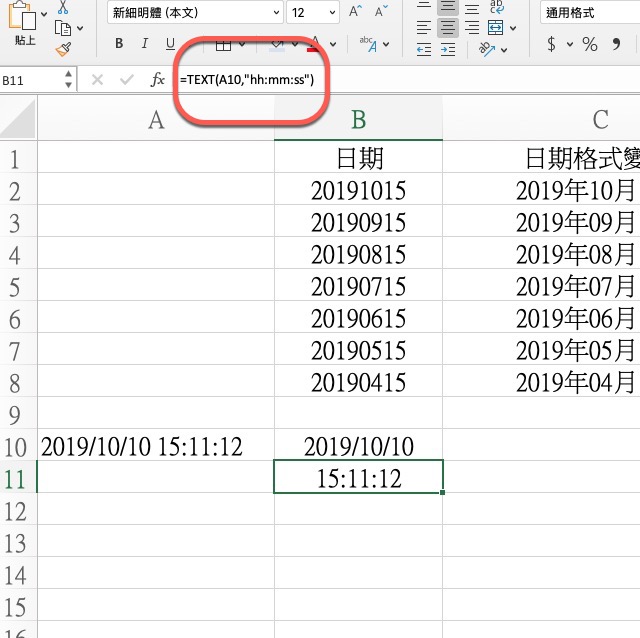Open Merge and Center dropdown arrow
Viewport: 640px width, 638px height.
[513, 28]
